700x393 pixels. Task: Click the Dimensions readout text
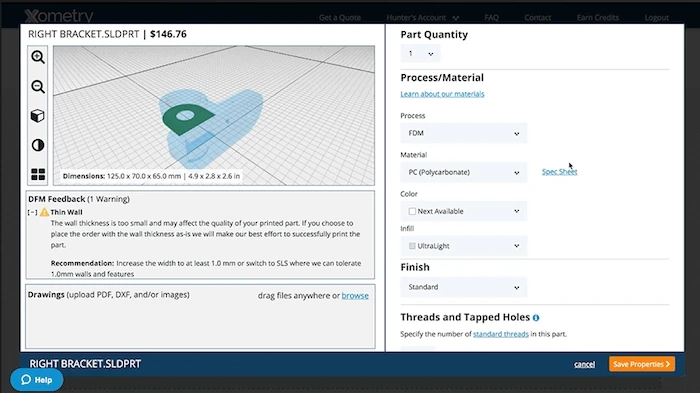coord(151,176)
